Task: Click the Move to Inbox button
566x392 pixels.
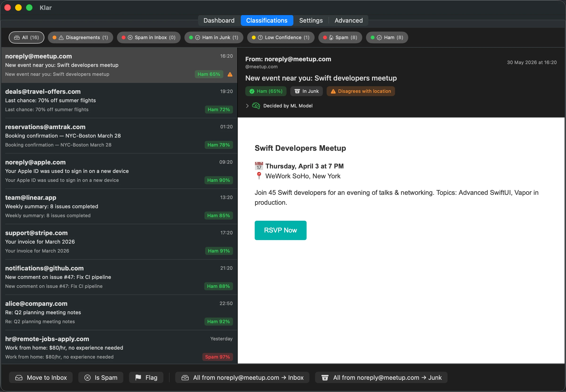Action: pyautogui.click(x=41, y=377)
